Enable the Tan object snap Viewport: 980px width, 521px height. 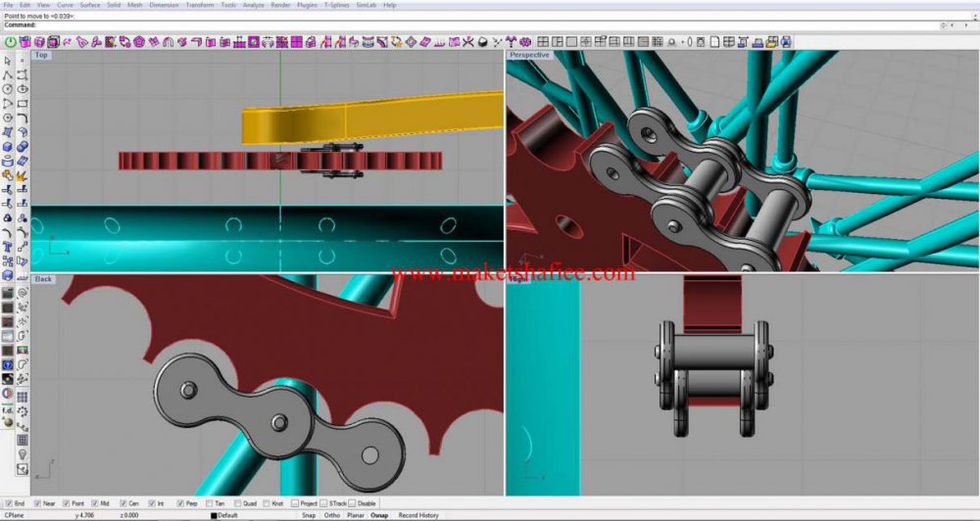coord(208,503)
